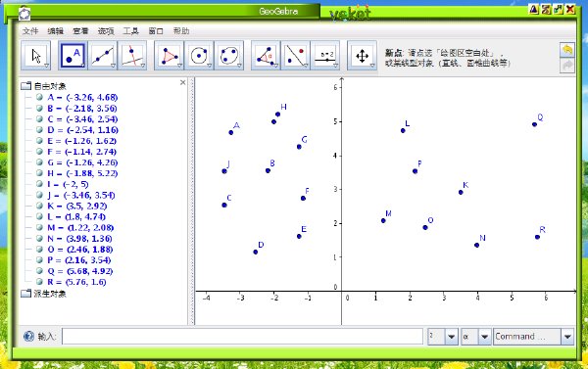
Task: Open the Move tool dropdown arrow
Action: point(46,66)
